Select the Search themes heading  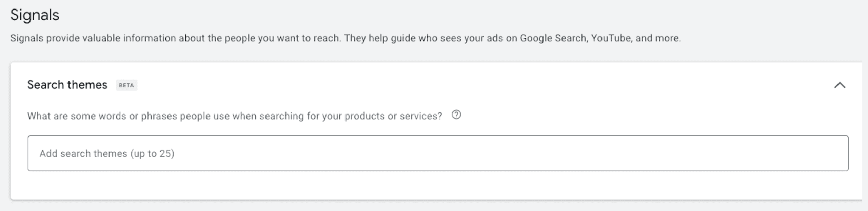coord(67,85)
